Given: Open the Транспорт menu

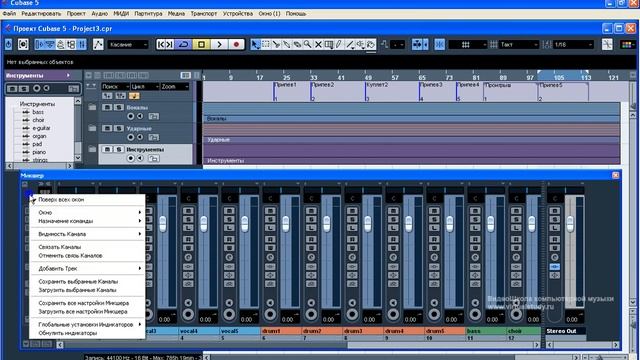Looking at the screenshot, I should (204, 13).
